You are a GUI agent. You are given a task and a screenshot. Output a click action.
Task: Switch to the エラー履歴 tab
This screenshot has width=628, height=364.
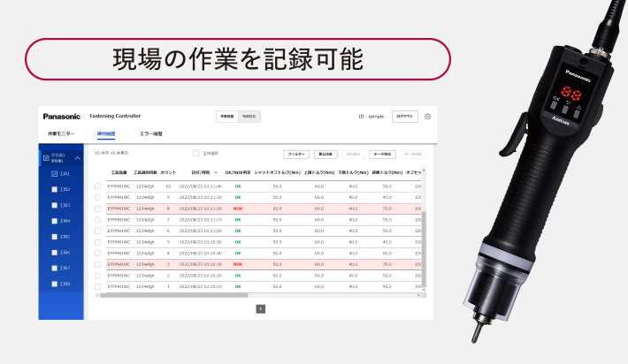pos(152,133)
